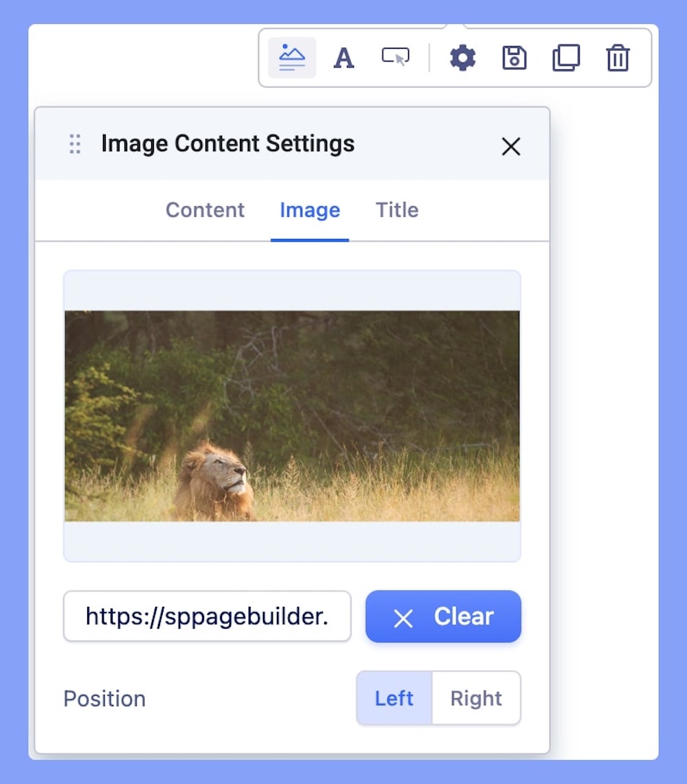Switch to the Content tab

point(205,210)
